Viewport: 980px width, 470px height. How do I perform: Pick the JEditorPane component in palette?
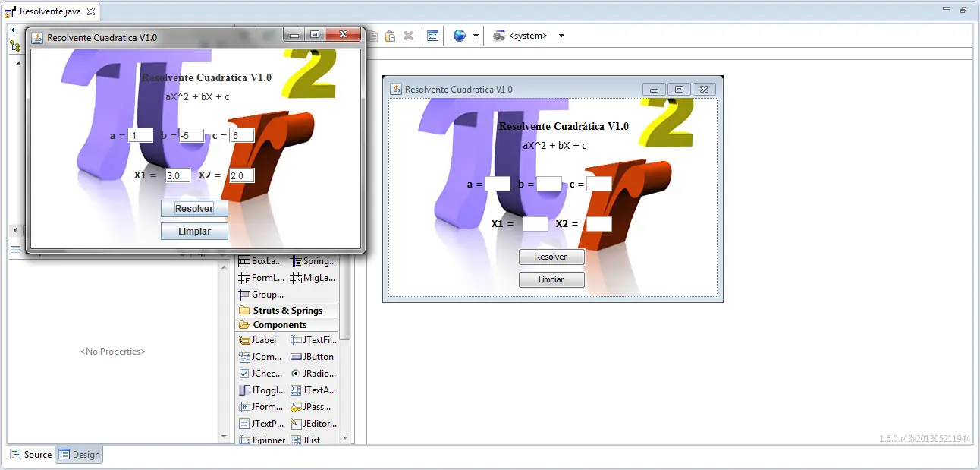[x=313, y=424]
